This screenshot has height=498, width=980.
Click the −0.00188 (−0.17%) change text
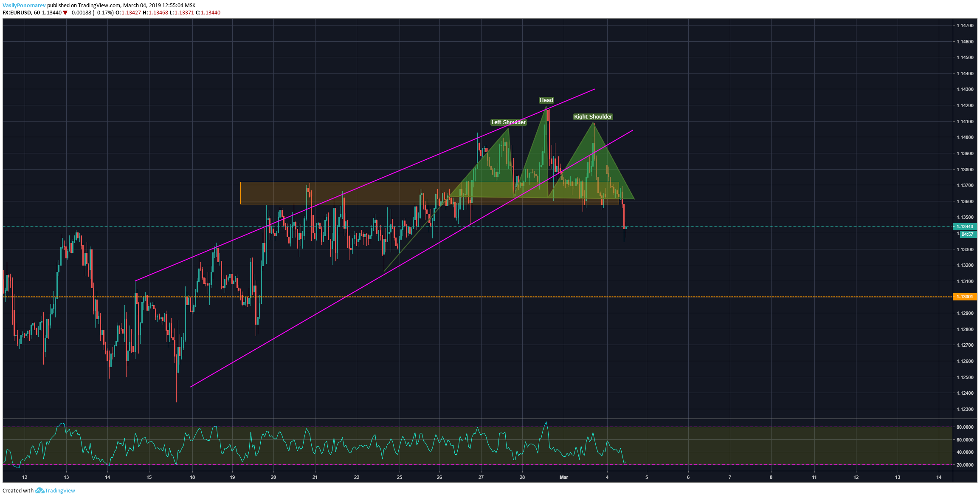[x=91, y=13]
